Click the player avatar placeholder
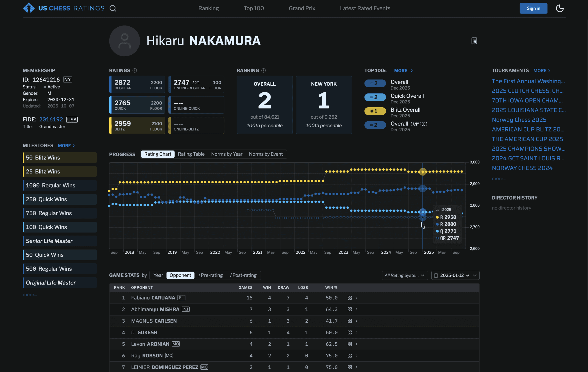This screenshot has width=588, height=372. (x=124, y=41)
